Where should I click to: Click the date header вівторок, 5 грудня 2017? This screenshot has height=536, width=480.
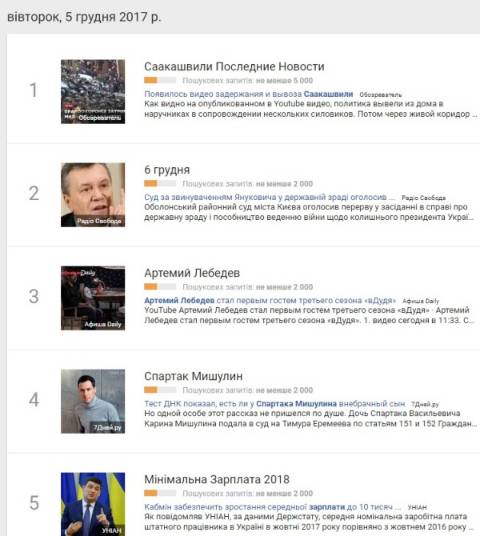click(84, 17)
